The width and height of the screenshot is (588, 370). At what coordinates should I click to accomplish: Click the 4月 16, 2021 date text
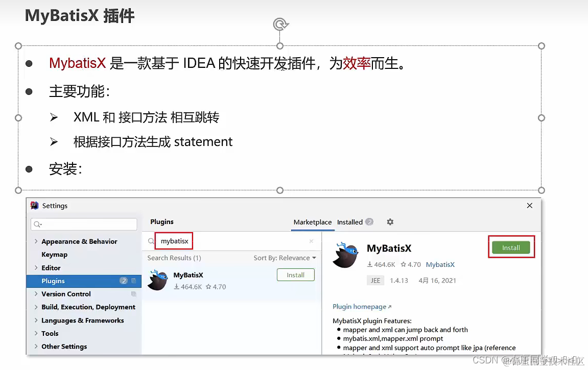point(437,281)
